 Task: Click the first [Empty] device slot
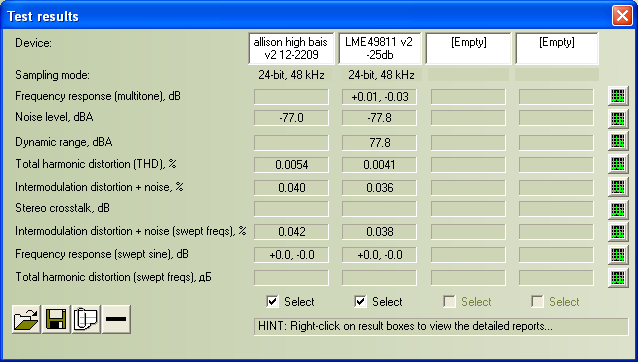[468, 48]
